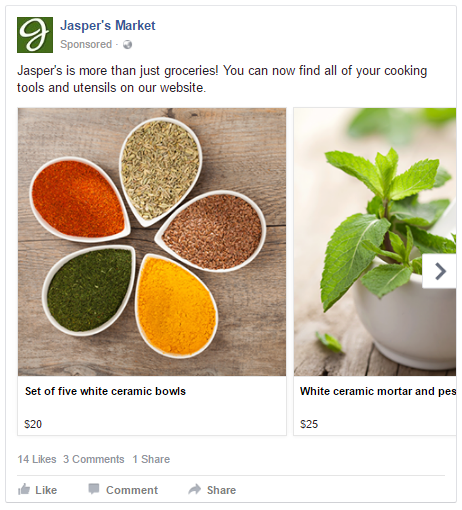Open the mint mortar and pestle image

pos(375,242)
